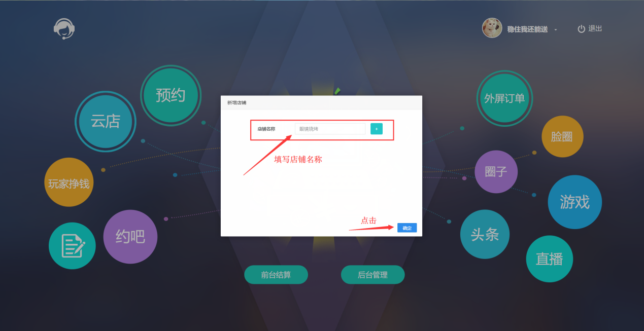
Task: Click the cat profile avatar
Action: (492, 28)
